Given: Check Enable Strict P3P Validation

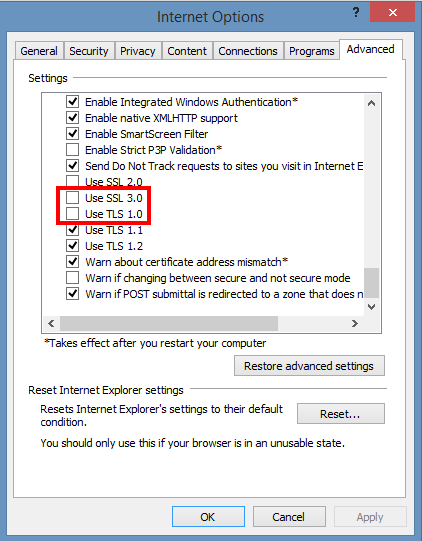Looking at the screenshot, I should 72,150.
